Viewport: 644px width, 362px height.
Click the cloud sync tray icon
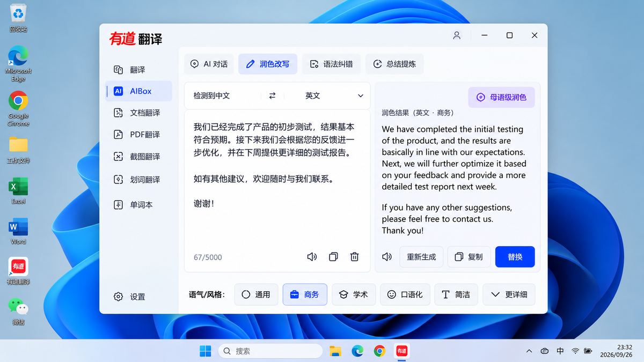coord(545,351)
